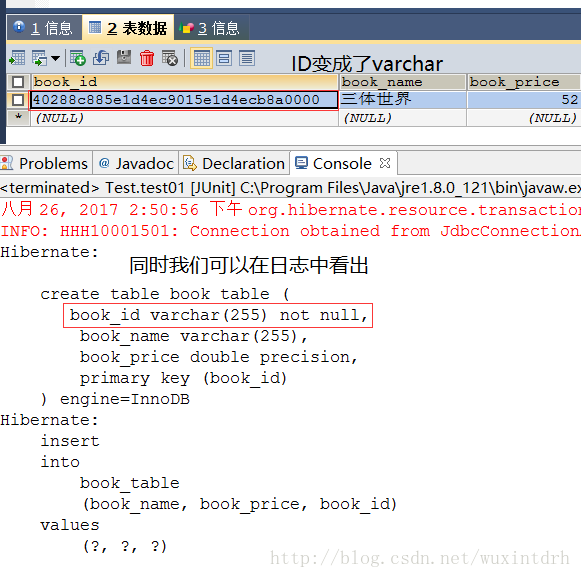The image size is (581, 578).
Task: Click the insert new row icon
Action: click(78, 58)
